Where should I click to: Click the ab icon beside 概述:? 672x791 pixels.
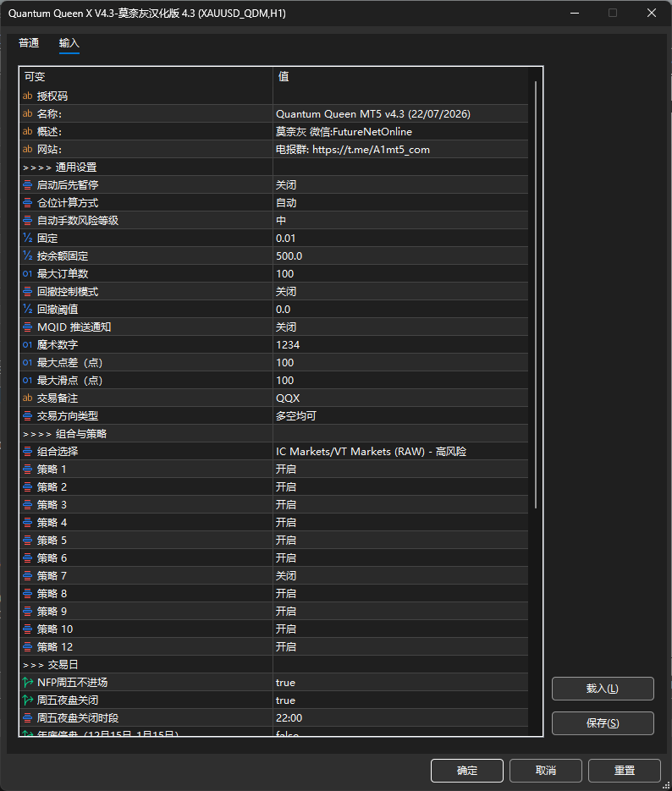pyautogui.click(x=28, y=132)
